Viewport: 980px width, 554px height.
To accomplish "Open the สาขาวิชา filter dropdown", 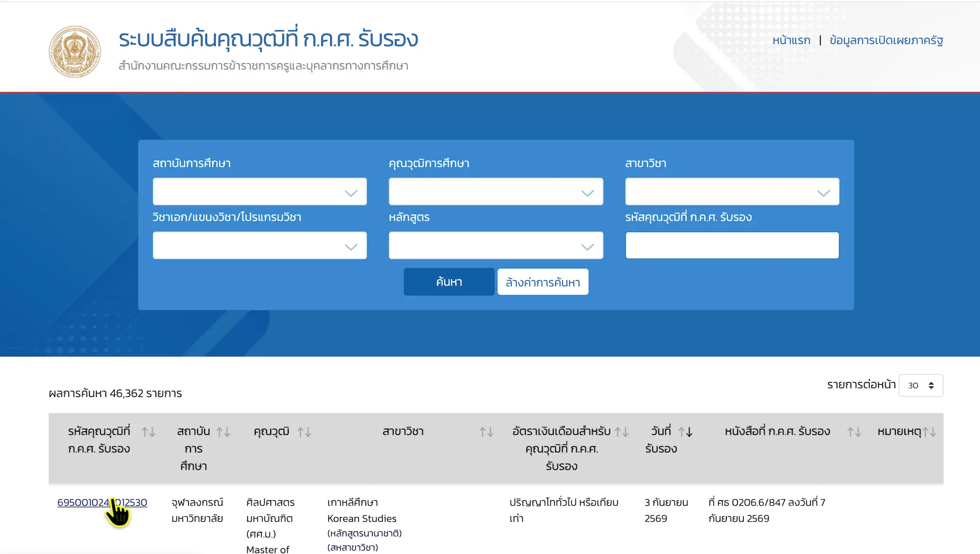I will tap(732, 191).
